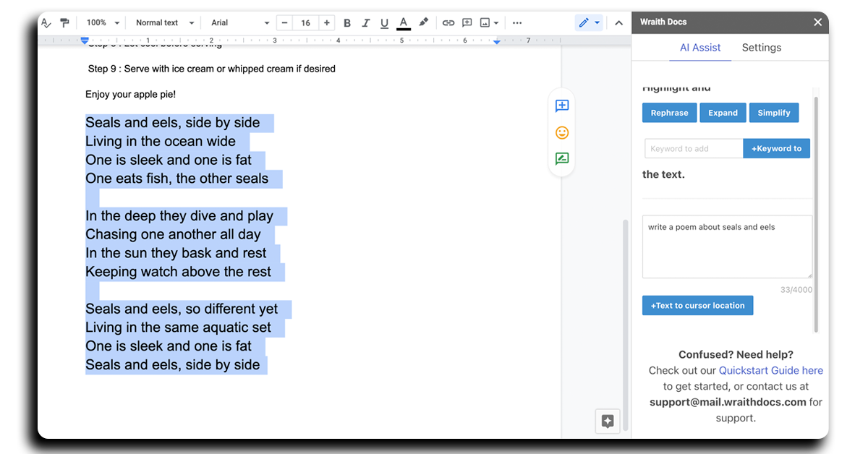Click the Keyword to add input field

[693, 148]
